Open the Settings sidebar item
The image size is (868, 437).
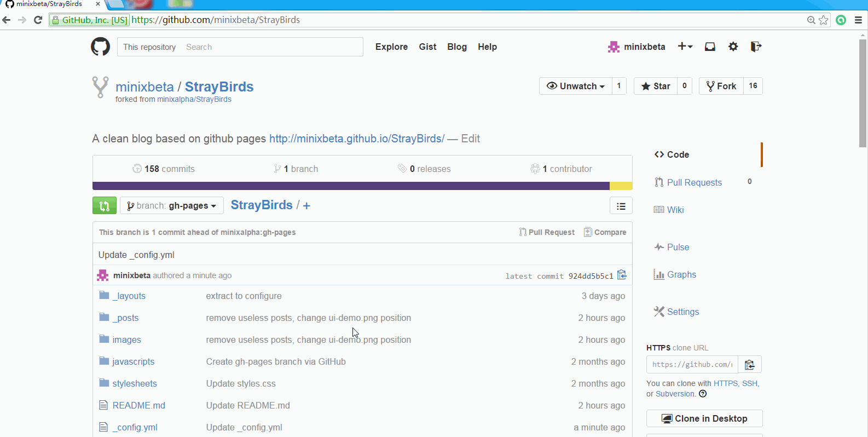pos(682,312)
